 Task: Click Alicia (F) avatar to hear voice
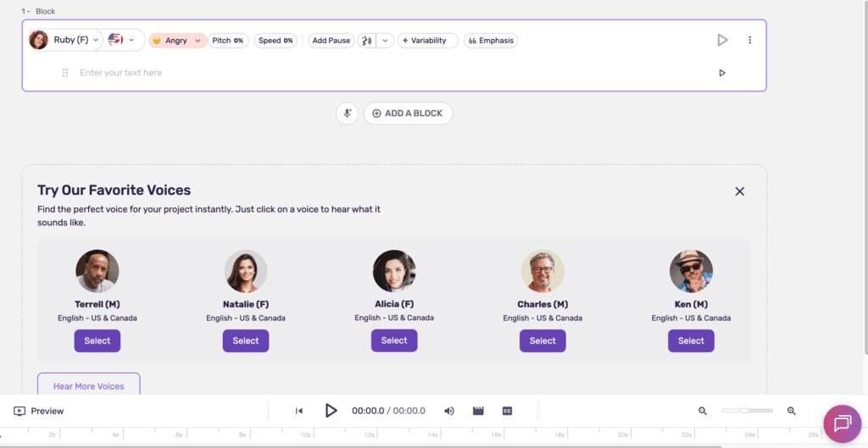394,271
